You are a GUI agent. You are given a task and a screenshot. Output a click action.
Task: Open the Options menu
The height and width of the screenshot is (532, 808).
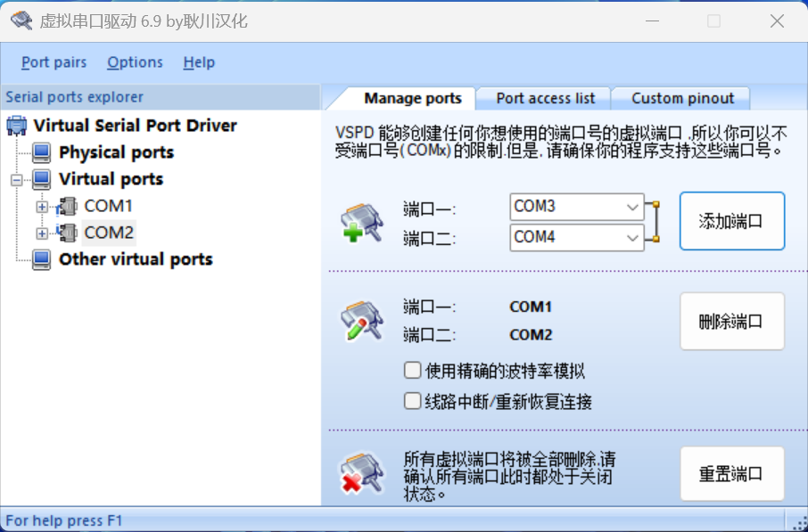pyautogui.click(x=135, y=62)
